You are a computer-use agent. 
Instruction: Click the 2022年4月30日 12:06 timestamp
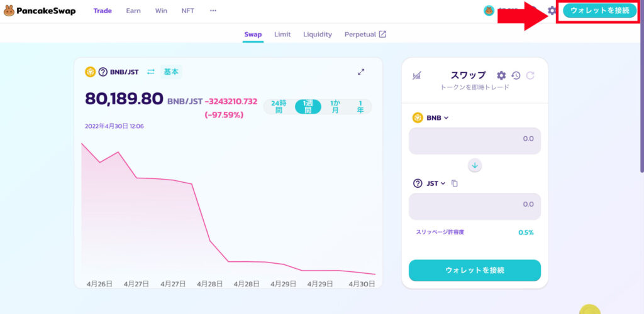tap(114, 126)
